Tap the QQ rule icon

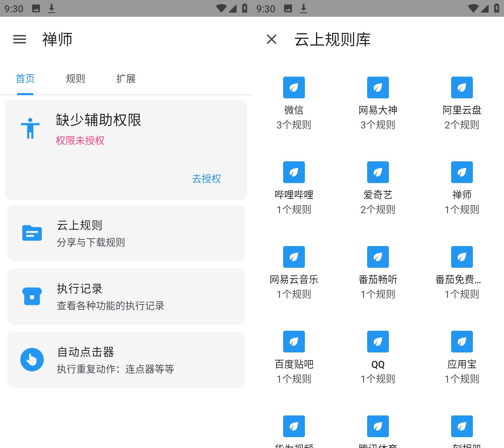tap(378, 342)
